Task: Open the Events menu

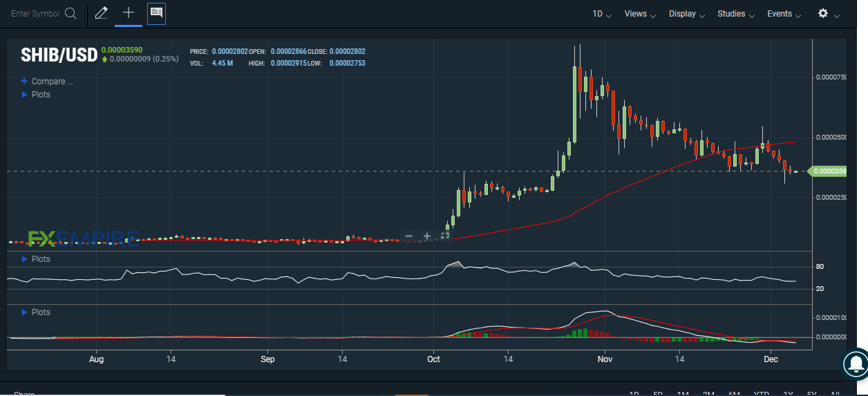Action: tap(784, 14)
